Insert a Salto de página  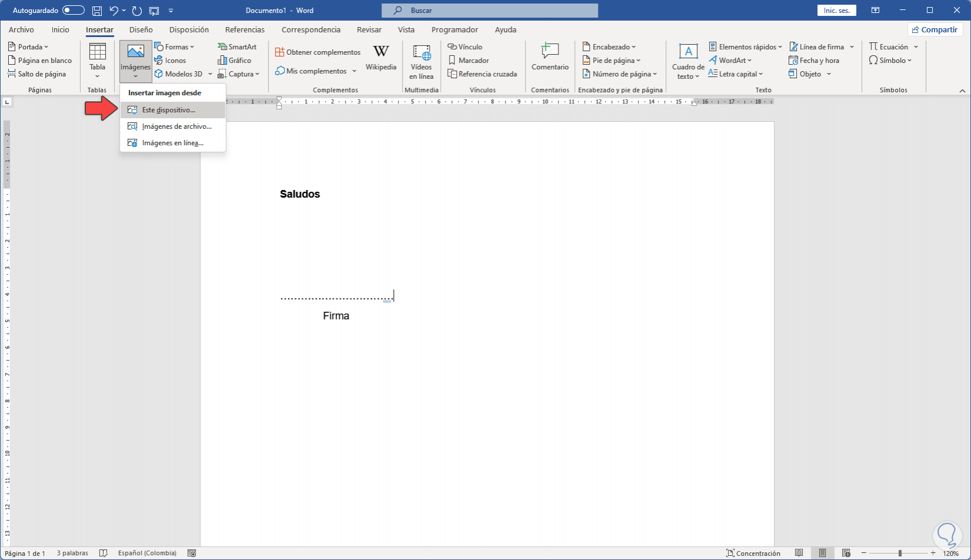coord(37,74)
